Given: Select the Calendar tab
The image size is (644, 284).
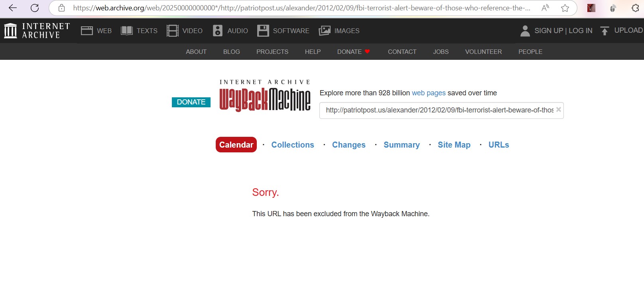Looking at the screenshot, I should tap(236, 145).
